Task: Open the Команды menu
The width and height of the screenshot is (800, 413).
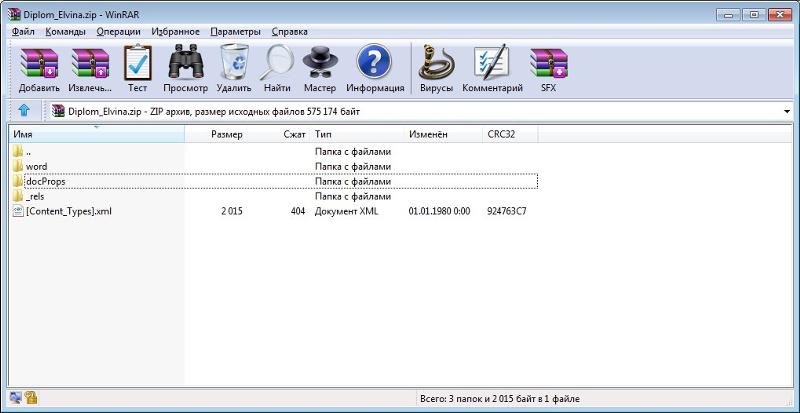Action: (x=65, y=32)
